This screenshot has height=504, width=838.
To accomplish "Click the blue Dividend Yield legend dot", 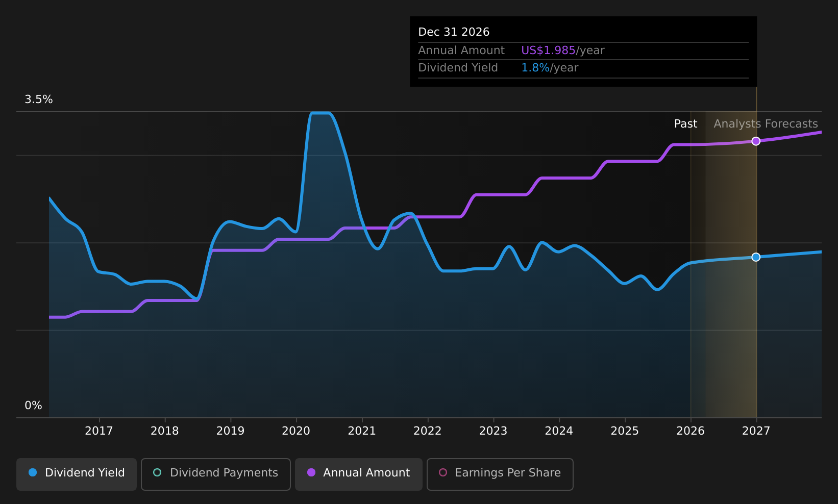I will 33,473.
